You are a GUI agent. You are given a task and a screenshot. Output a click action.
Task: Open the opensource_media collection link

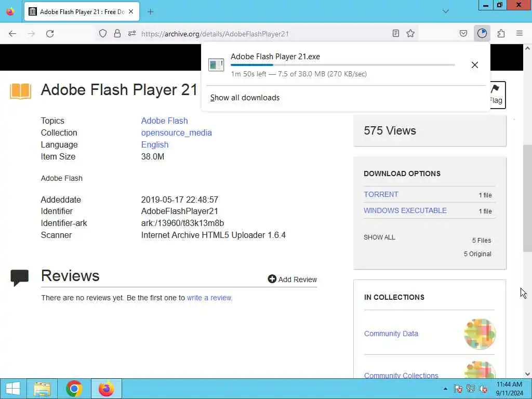pyautogui.click(x=177, y=132)
